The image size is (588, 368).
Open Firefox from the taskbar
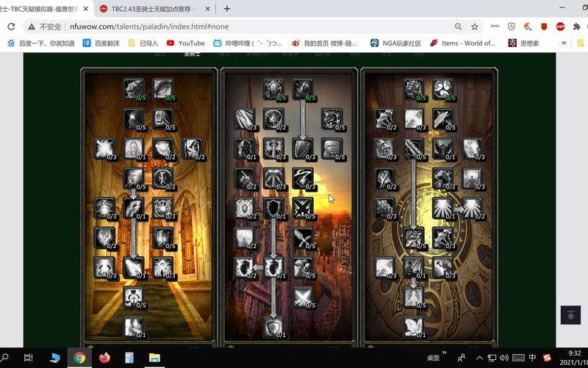coord(104,358)
